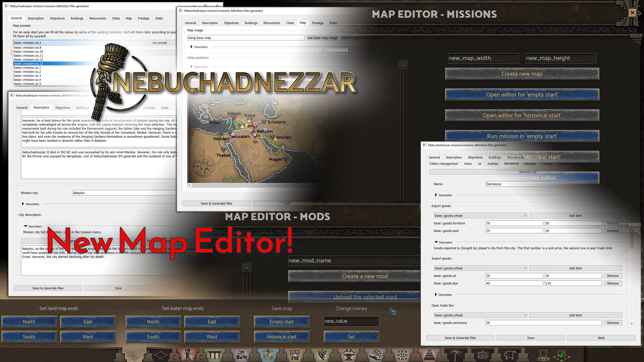Open editor for 'empty start'
644x362 pixels.
[x=522, y=95]
